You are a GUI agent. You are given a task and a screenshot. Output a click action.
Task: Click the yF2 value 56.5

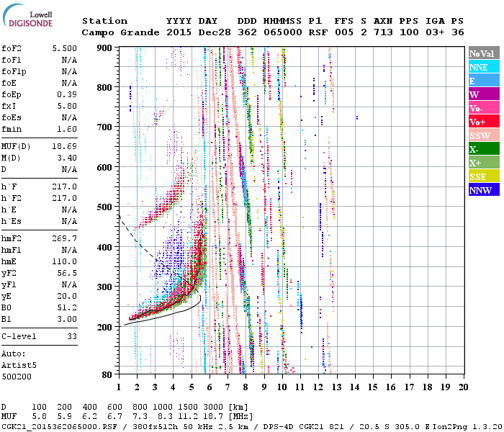click(x=67, y=273)
